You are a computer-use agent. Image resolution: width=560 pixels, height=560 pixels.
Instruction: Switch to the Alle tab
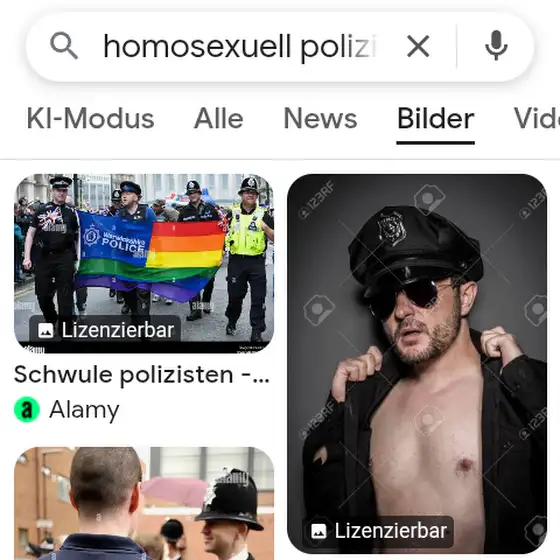(x=219, y=119)
